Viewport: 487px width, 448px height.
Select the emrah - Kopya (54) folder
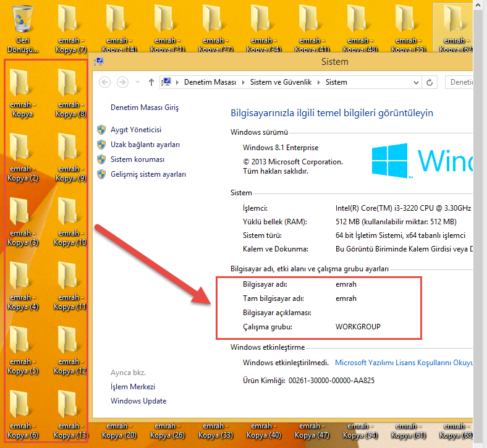click(360, 430)
